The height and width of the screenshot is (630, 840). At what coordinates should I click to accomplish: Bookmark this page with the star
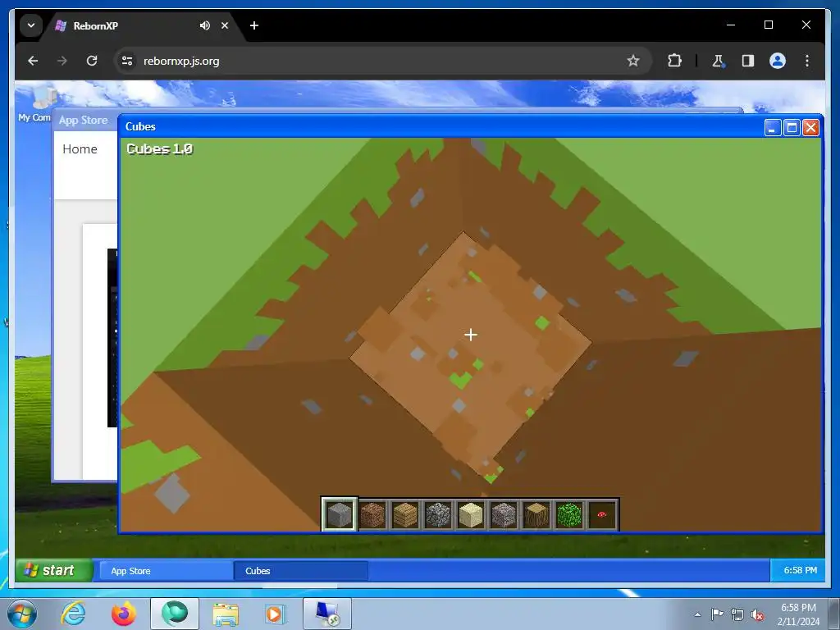[632, 61]
